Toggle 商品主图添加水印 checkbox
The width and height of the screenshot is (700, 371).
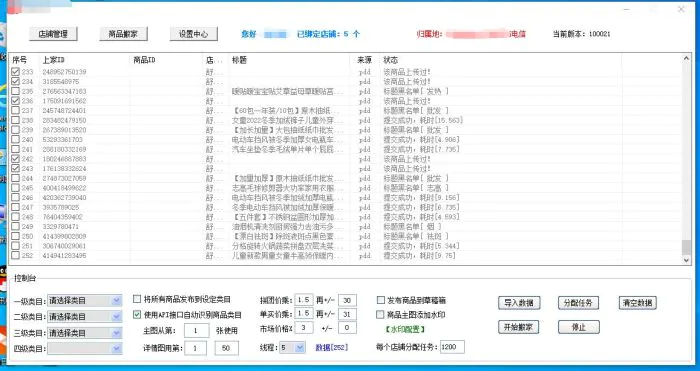[x=380, y=315]
